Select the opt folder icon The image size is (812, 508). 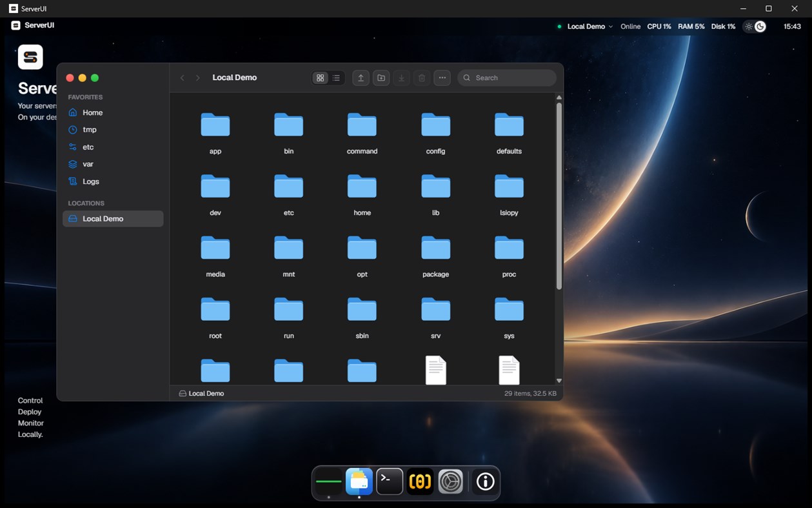click(362, 248)
